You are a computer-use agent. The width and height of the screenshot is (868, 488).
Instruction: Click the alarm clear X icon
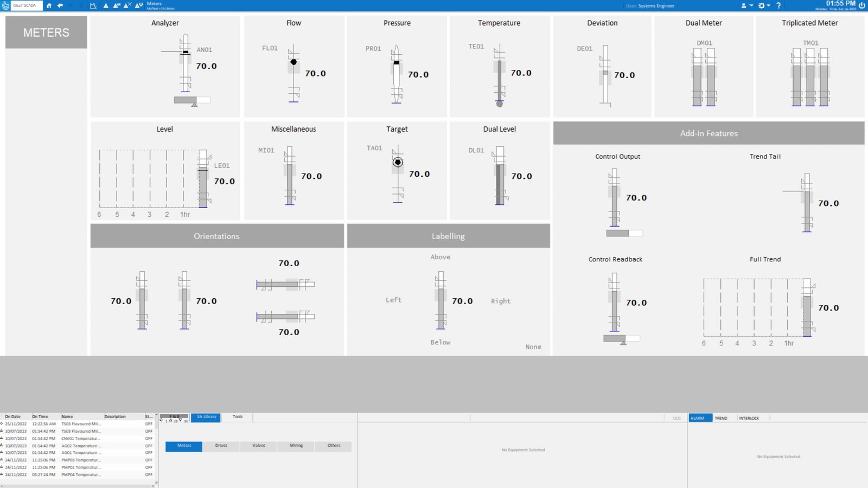tap(127, 5)
